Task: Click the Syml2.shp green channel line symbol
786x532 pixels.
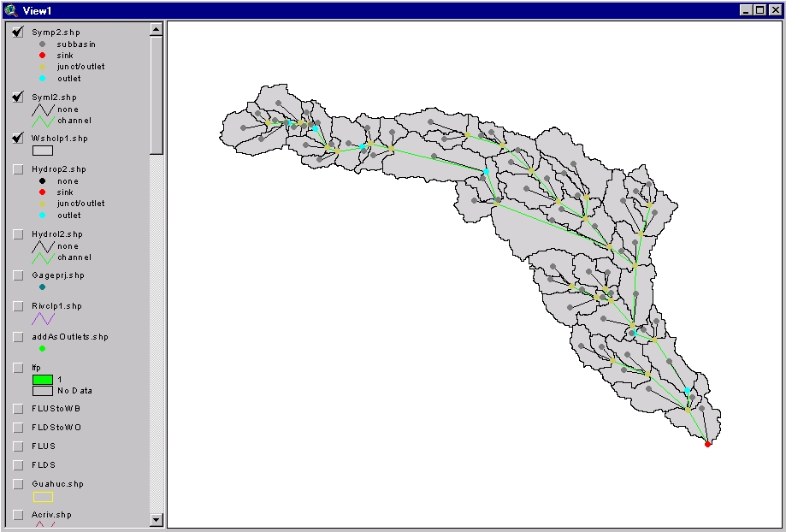Action: (x=43, y=121)
